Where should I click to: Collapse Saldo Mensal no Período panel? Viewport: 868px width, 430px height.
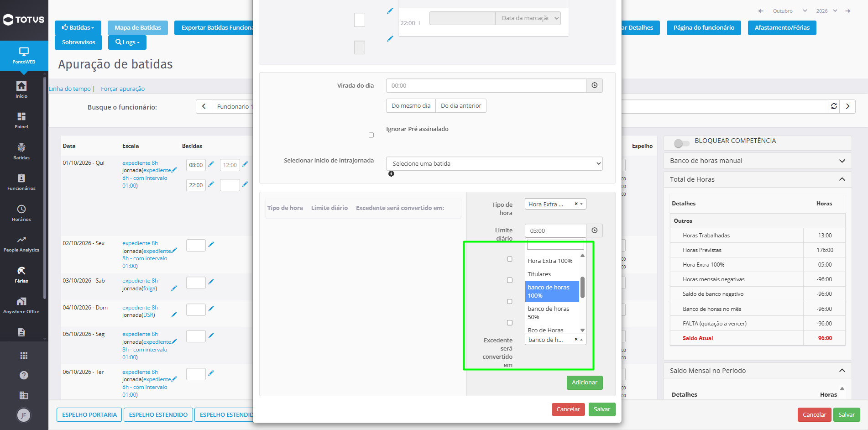[x=758, y=371]
